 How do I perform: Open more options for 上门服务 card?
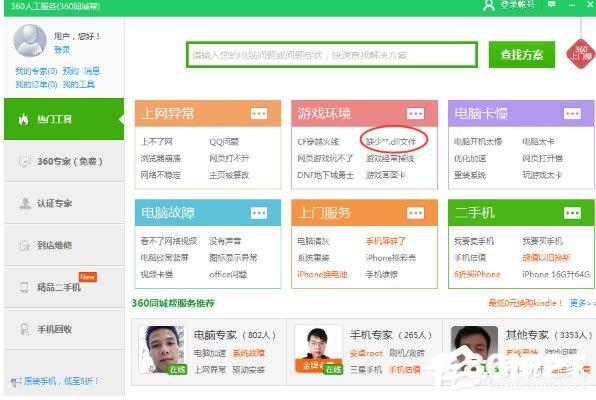pyautogui.click(x=415, y=213)
